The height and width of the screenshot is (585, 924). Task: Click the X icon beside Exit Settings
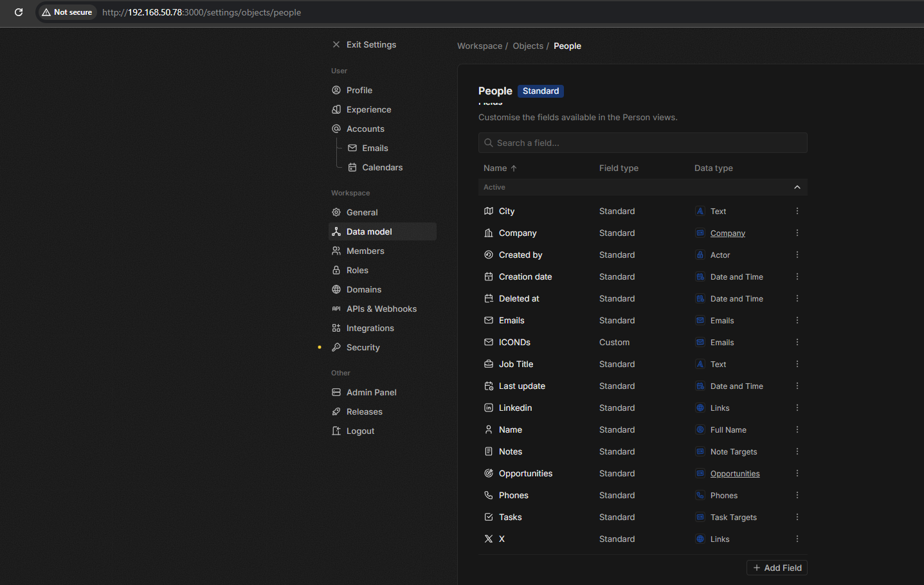coord(336,44)
